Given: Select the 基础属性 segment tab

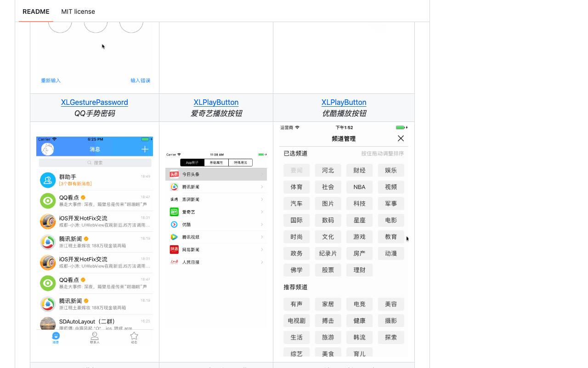Looking at the screenshot, I should [216, 162].
